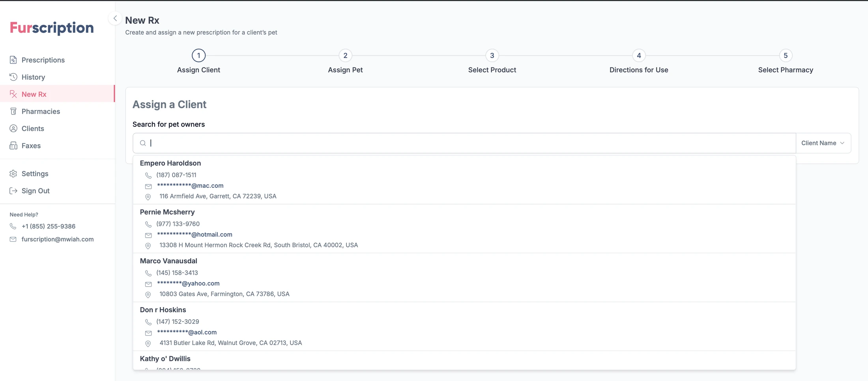868x381 pixels.
Task: Click phone icon for Marco Vanausdal
Action: click(148, 273)
